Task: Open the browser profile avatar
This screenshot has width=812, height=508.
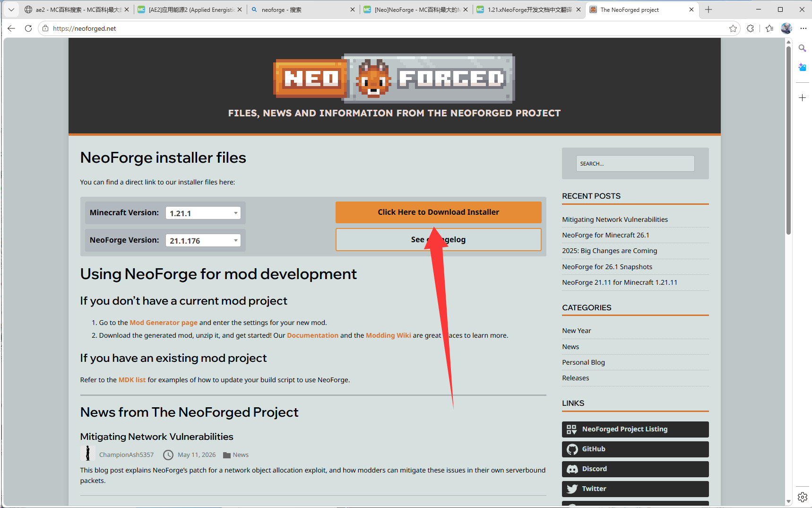Action: pyautogui.click(x=786, y=28)
